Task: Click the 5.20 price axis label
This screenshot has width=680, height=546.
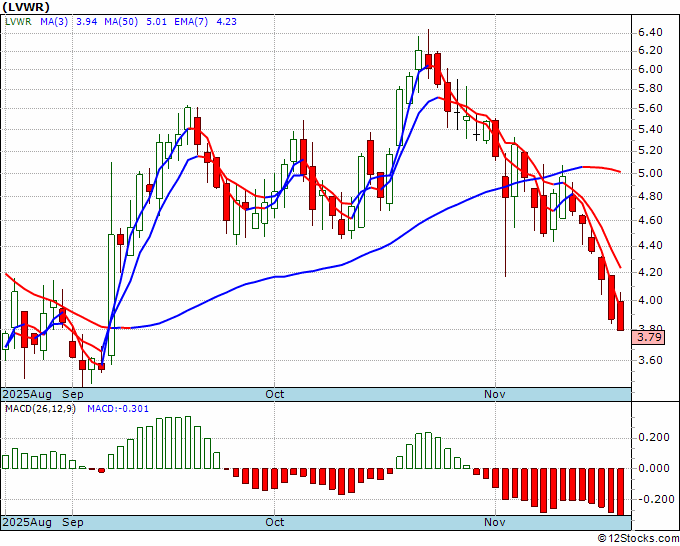Action: click(650, 150)
